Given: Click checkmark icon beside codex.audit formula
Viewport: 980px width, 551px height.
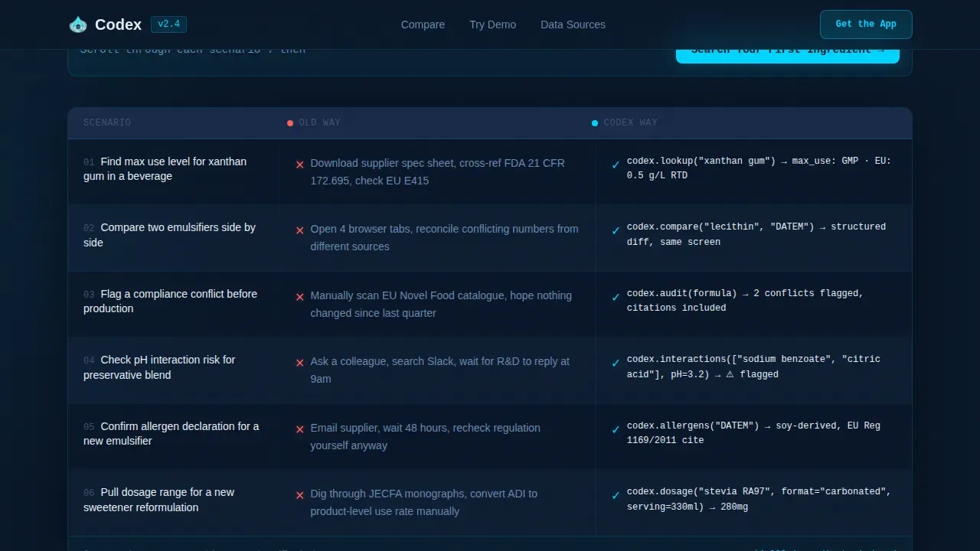Looking at the screenshot, I should 616,296.
